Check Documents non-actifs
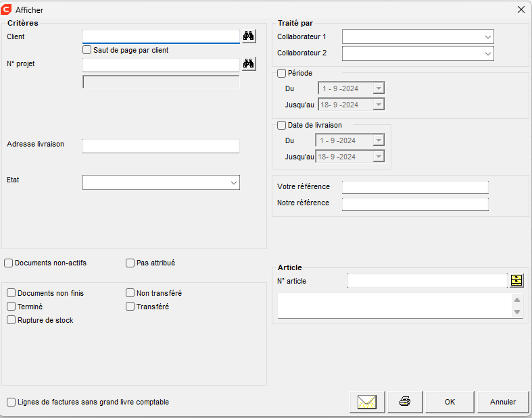The width and height of the screenshot is (532, 418). coord(9,263)
